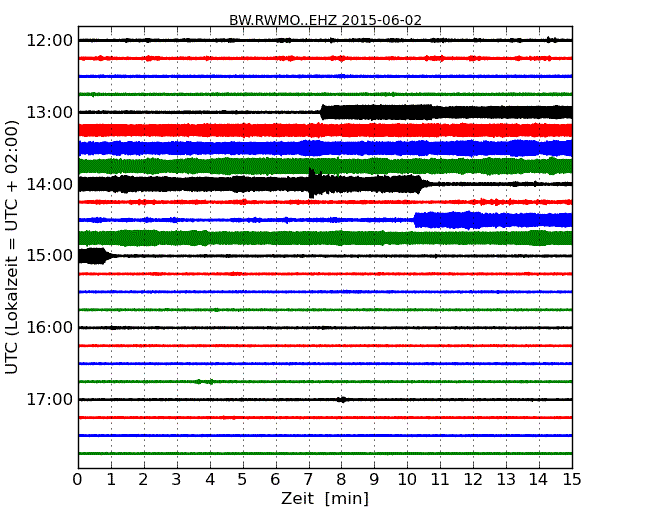This screenshot has height=520, width=650.
Task: Select the 12:00 time label
Action: 50,41
